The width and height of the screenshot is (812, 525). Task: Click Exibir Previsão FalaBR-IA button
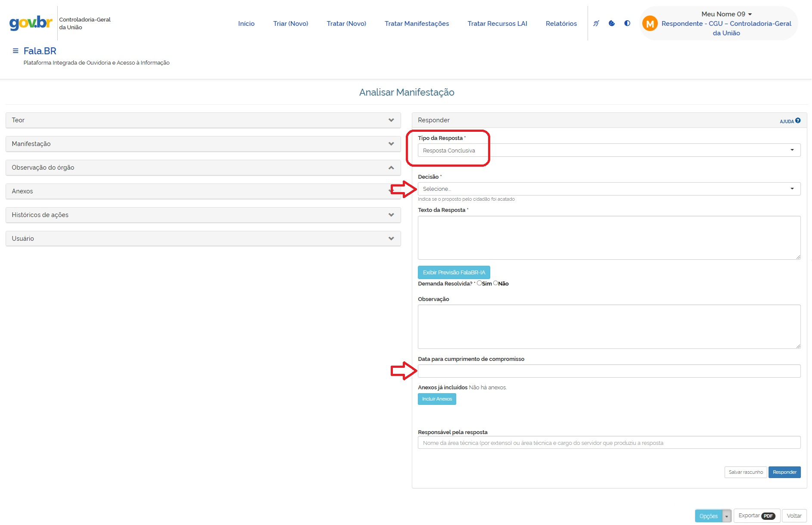click(x=454, y=272)
